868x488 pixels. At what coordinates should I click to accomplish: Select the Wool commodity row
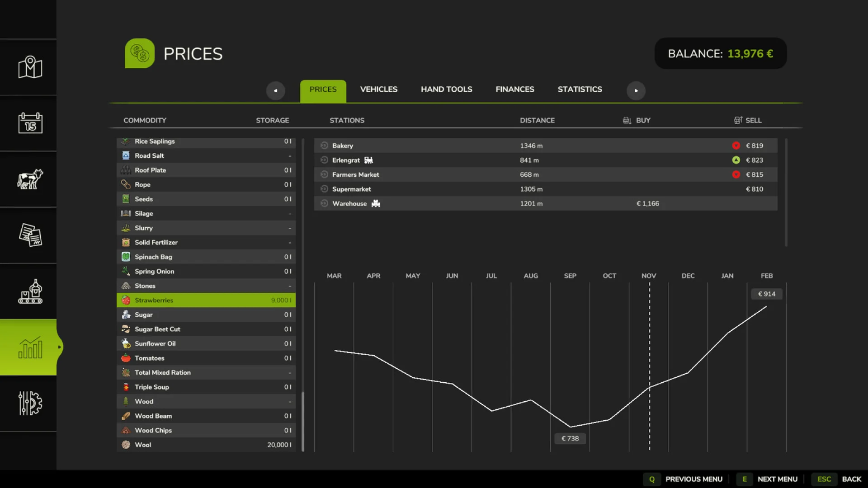pos(206,445)
